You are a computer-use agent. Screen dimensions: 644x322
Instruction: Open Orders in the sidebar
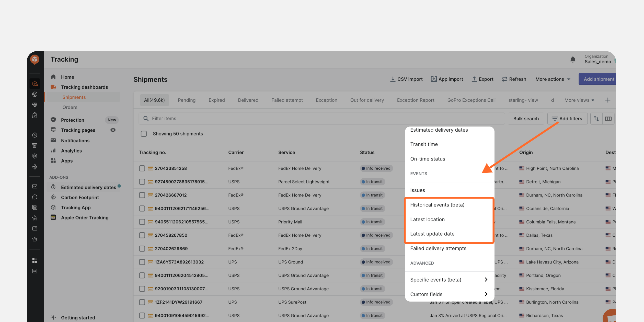click(x=70, y=107)
